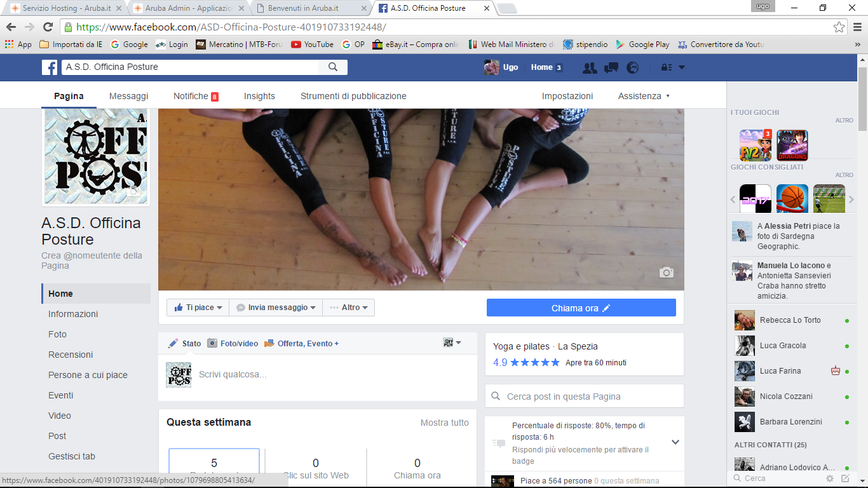868x488 pixels.
Task: Open the globe notifications icon
Action: tap(632, 68)
